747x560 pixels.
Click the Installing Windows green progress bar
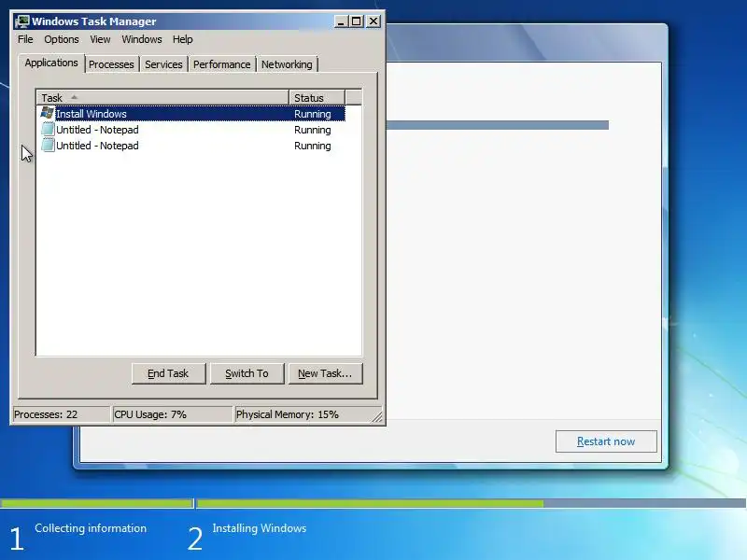point(370,503)
